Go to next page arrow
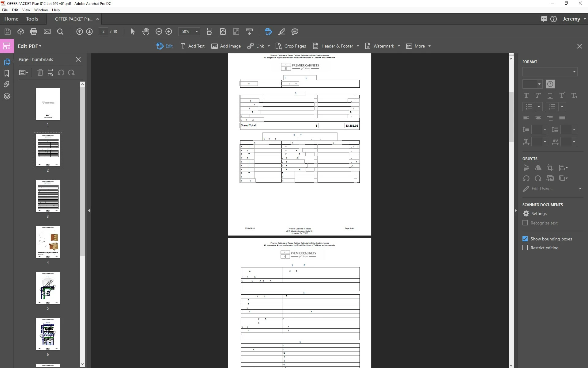Image resolution: width=588 pixels, height=368 pixels. point(89,32)
